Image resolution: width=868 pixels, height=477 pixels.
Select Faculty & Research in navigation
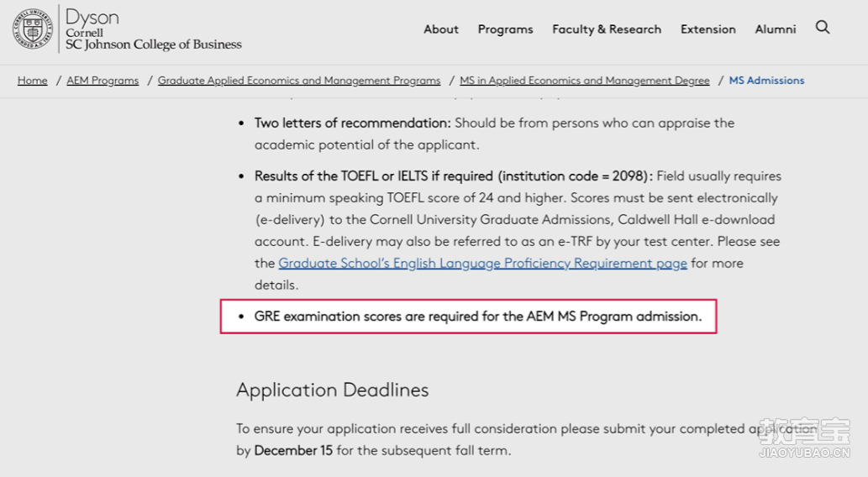[607, 29]
